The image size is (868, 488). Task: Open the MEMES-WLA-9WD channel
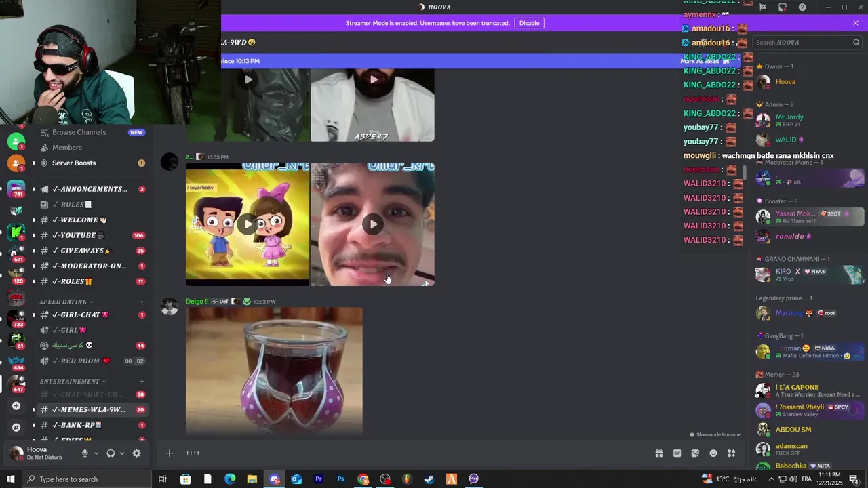pyautogui.click(x=92, y=410)
